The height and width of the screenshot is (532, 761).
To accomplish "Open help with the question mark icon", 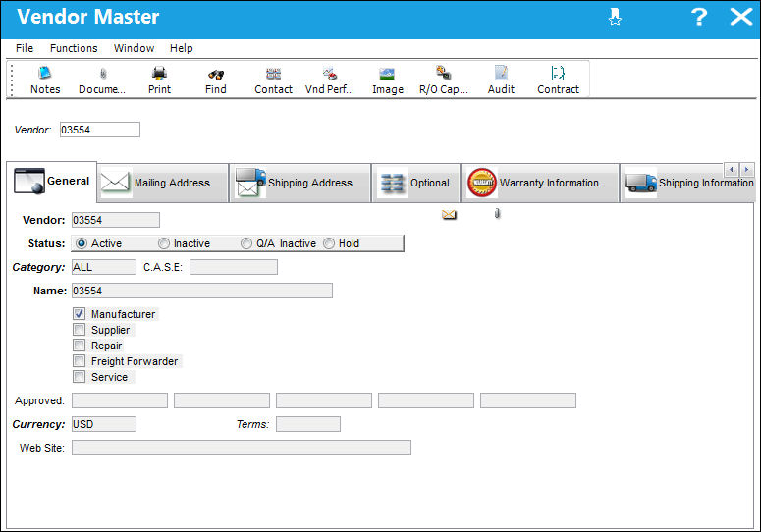I will pyautogui.click(x=699, y=17).
